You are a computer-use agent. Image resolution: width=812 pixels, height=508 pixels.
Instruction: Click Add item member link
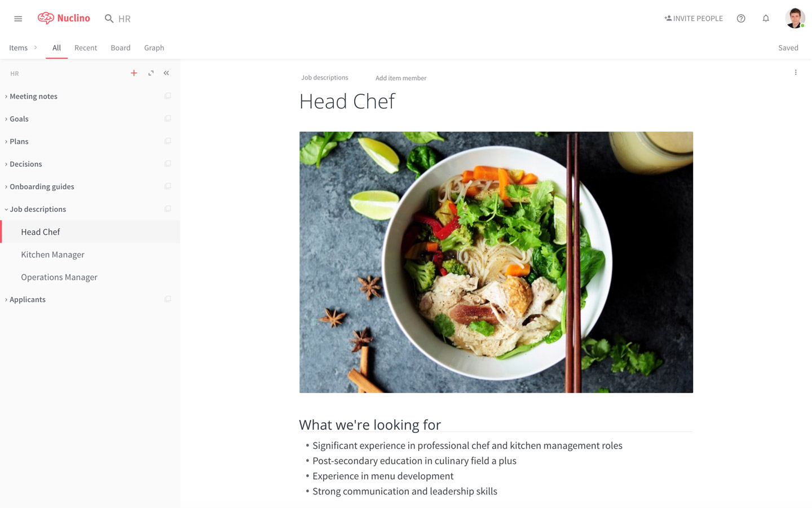(401, 78)
